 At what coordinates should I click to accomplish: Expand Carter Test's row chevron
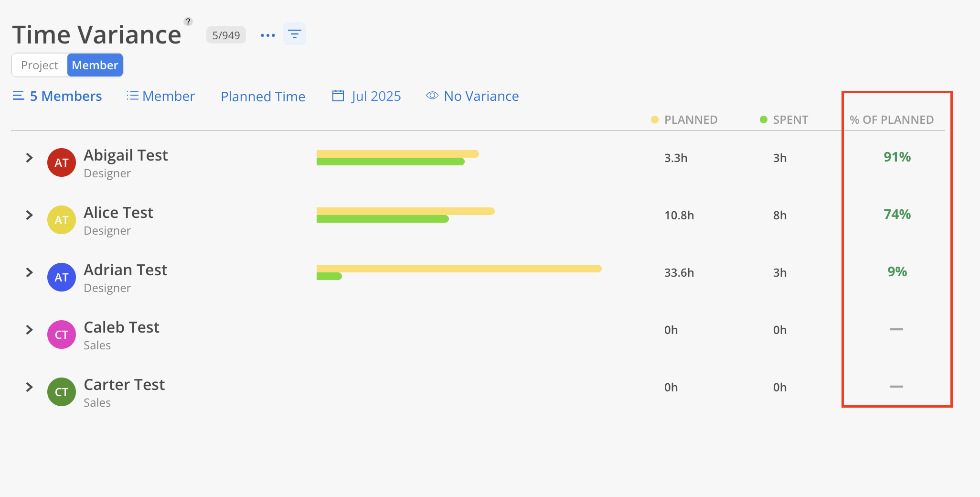[29, 387]
